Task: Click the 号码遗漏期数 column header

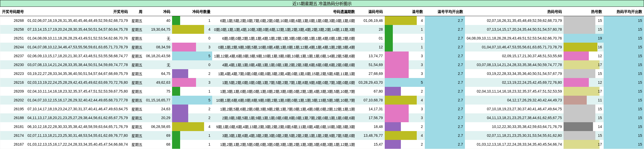Action: [344, 12]
